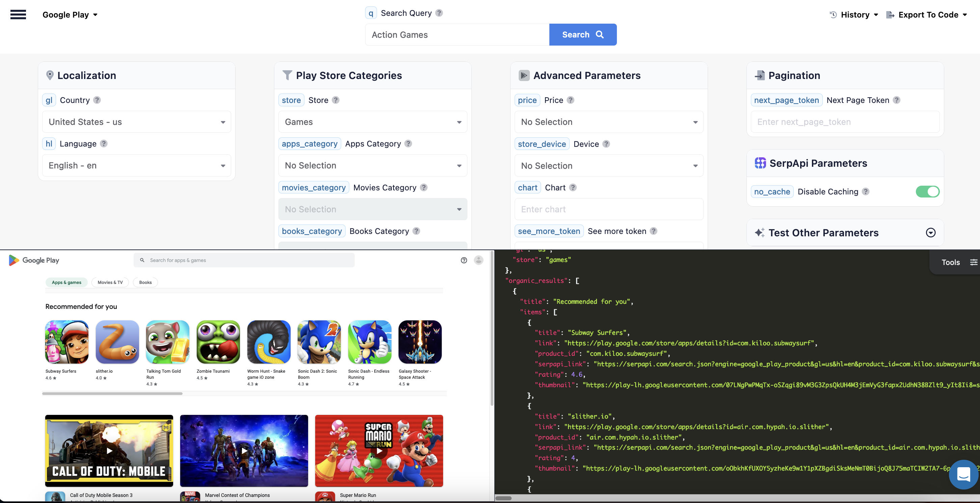Open the Apps Category selection dropdown
The image size is (980, 503).
click(373, 165)
